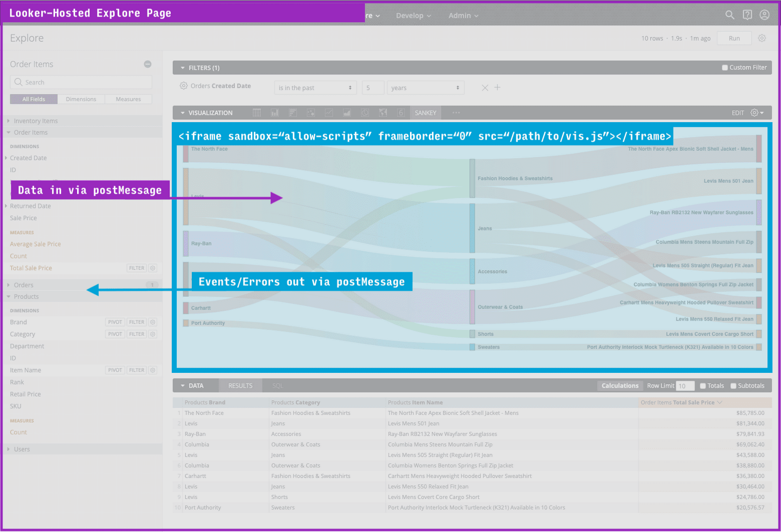Image resolution: width=781 pixels, height=532 pixels.
Task: Toggle the Subtotals checkbox
Action: [x=733, y=386]
